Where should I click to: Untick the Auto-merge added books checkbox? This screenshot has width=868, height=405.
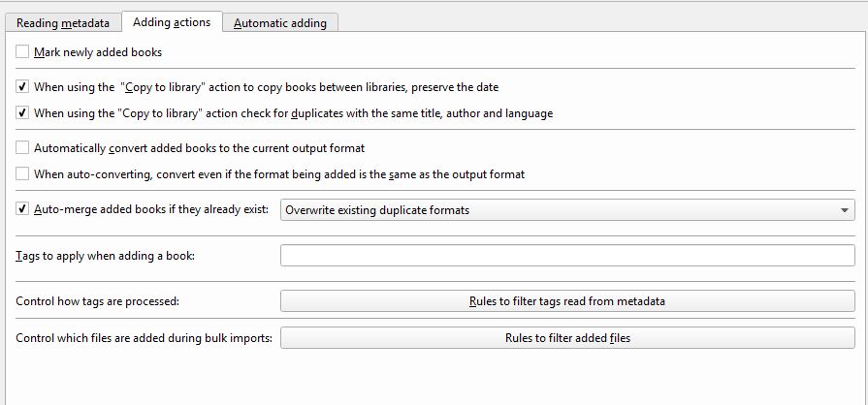coord(23,209)
